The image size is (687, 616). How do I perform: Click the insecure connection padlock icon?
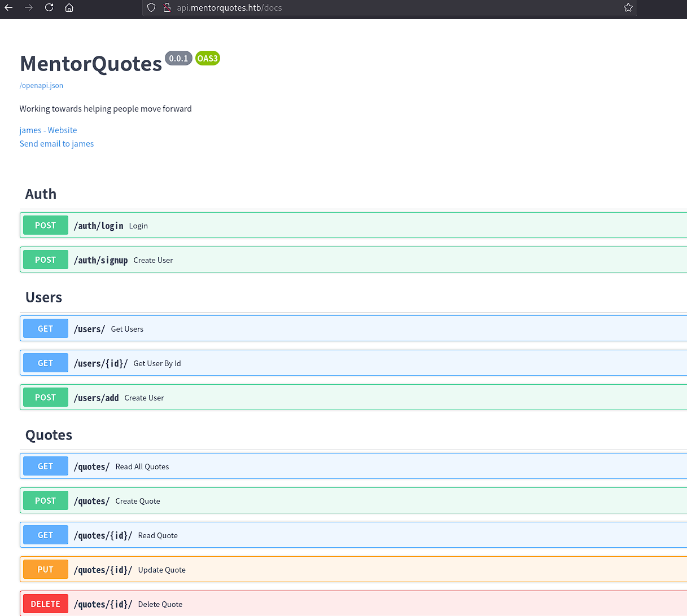(167, 8)
